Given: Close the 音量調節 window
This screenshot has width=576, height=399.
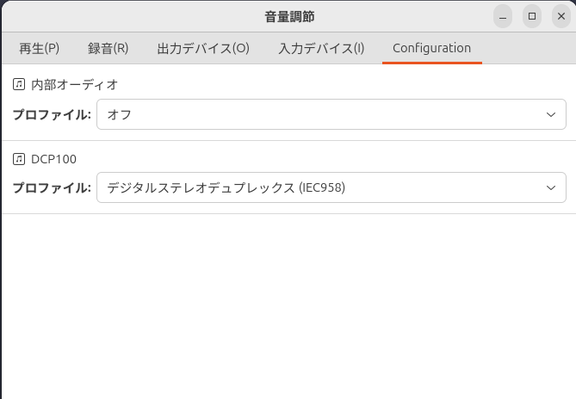Looking at the screenshot, I should pyautogui.click(x=561, y=16).
